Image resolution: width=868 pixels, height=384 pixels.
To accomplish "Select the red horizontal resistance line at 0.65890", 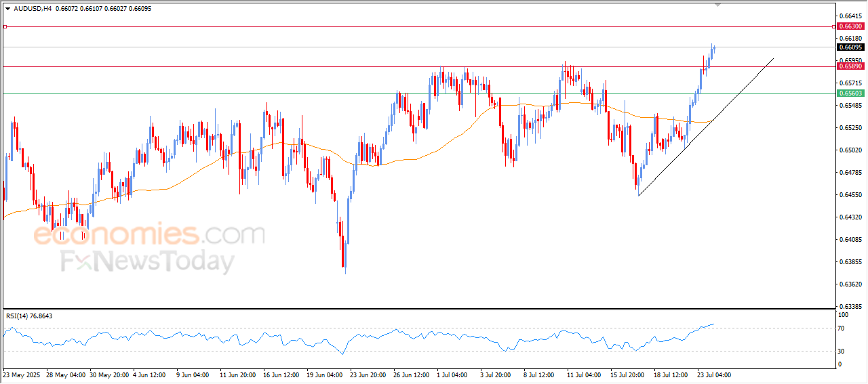I will tap(418, 66).
